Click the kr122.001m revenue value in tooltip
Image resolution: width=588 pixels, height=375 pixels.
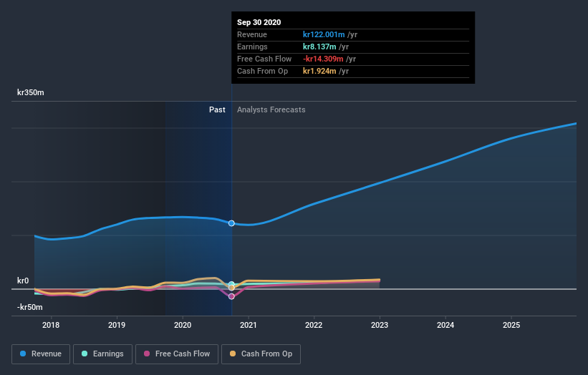tap(324, 34)
